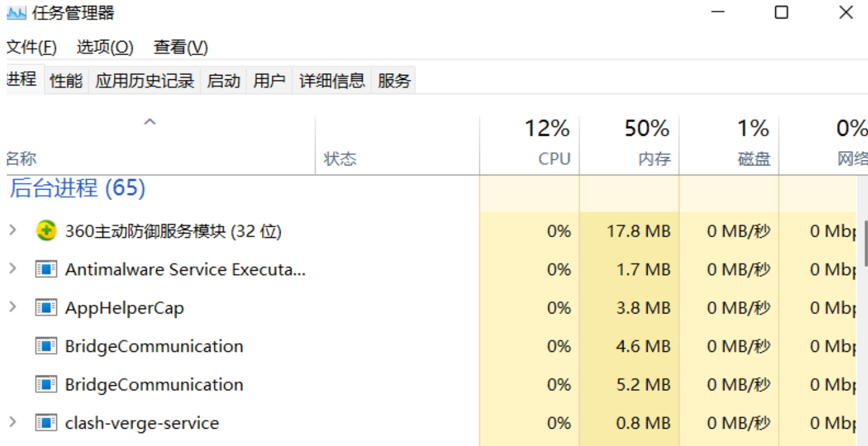Sort processes by the 内存 column header
This screenshot has width=868, height=446.
(629, 145)
